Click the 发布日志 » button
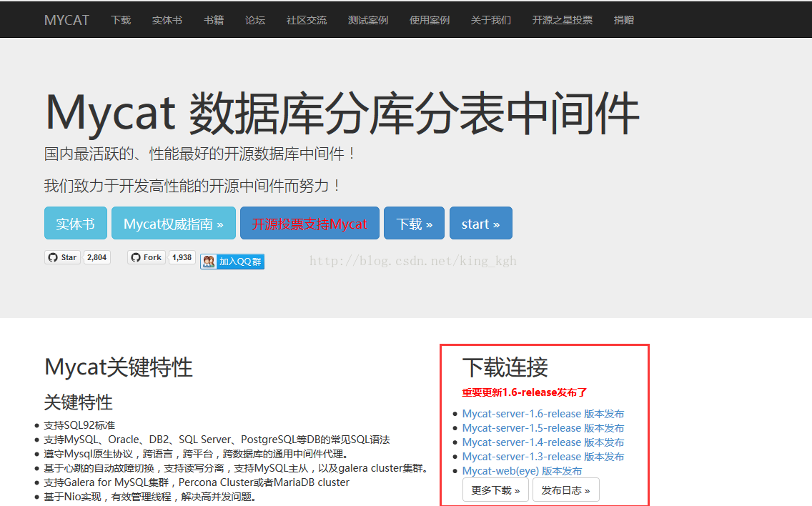 tap(566, 490)
